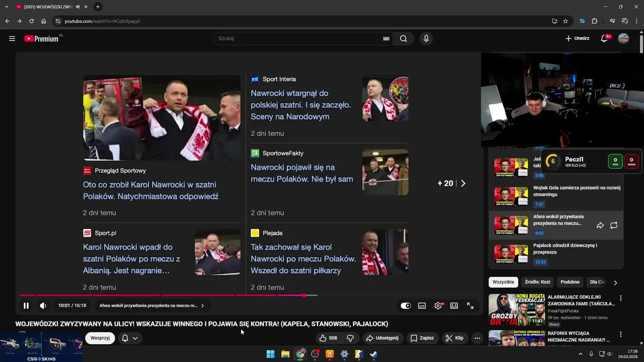Go to browser home page

(x=43, y=21)
